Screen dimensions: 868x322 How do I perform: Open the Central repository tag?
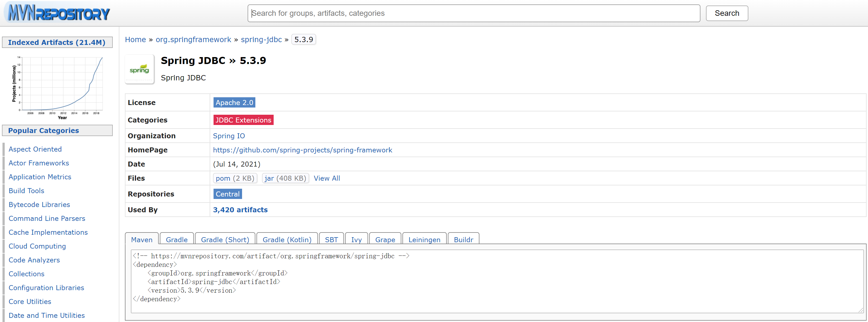pos(227,194)
